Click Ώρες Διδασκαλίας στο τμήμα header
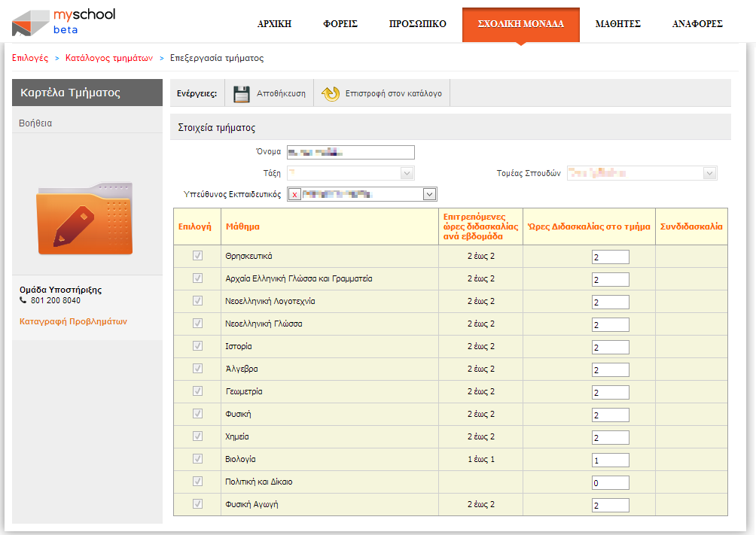This screenshot has width=756, height=535. pos(589,226)
